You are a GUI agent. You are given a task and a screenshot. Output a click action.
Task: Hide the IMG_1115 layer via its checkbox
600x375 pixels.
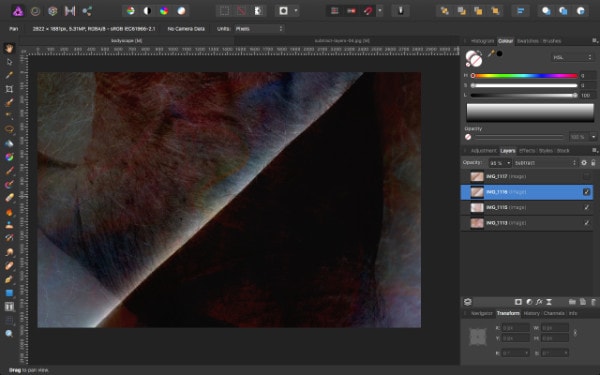pos(586,207)
